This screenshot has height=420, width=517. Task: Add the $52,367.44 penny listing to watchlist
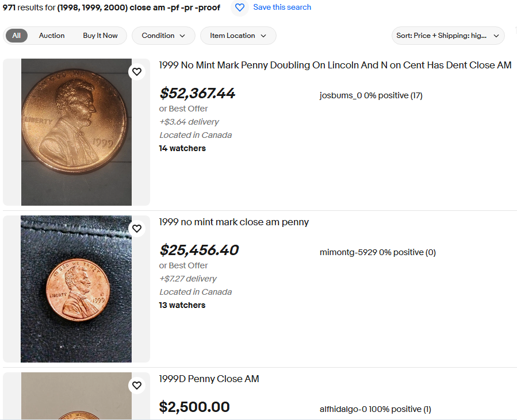coord(137,71)
